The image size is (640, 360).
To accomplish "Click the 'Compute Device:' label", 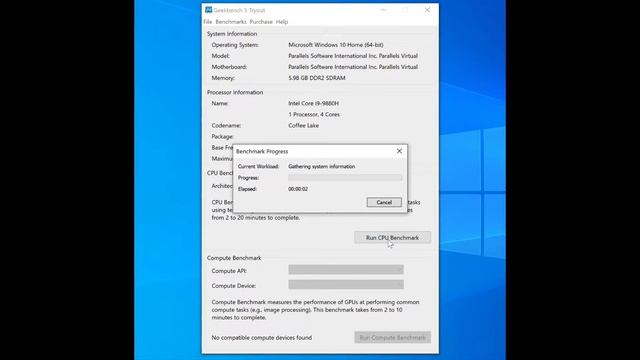I will 233,286.
